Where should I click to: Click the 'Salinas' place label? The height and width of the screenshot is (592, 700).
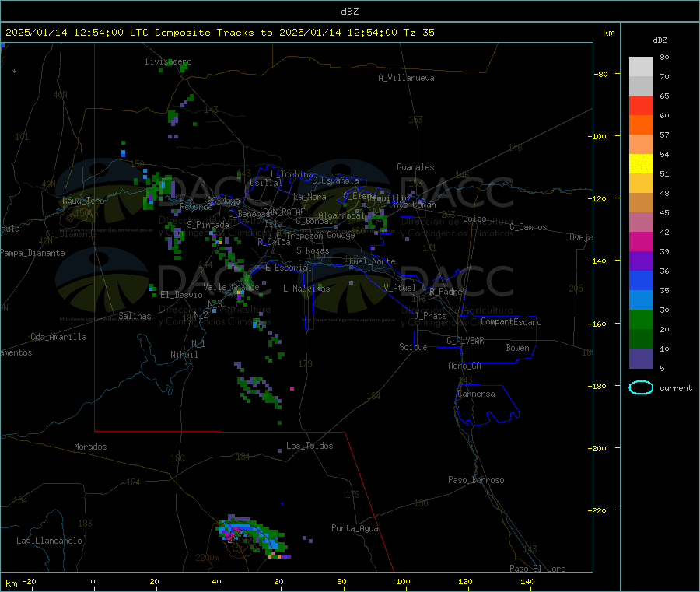point(135,316)
